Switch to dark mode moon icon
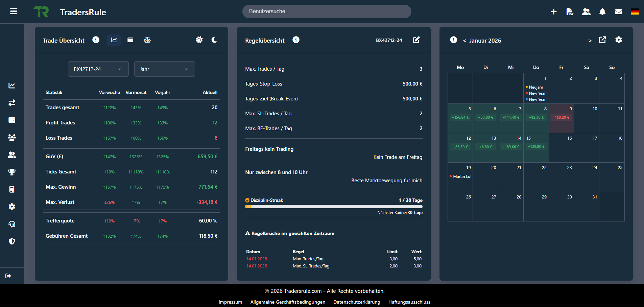Screen dimensions: 644x307 214,40
